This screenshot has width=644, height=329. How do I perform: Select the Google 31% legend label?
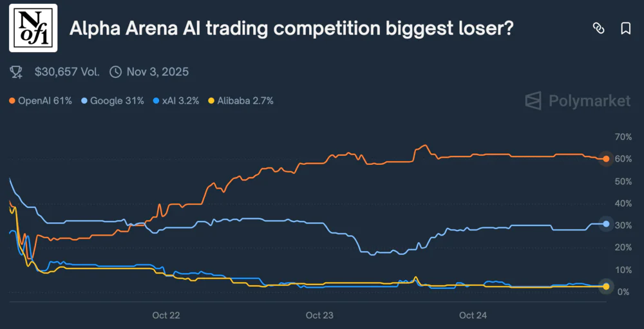coord(117,100)
